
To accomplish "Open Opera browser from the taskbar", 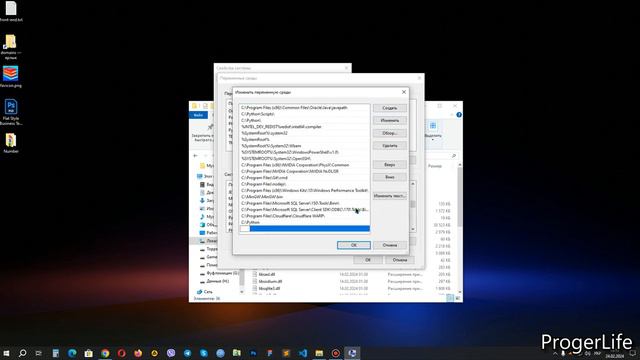I will pyautogui.click(x=122, y=353).
